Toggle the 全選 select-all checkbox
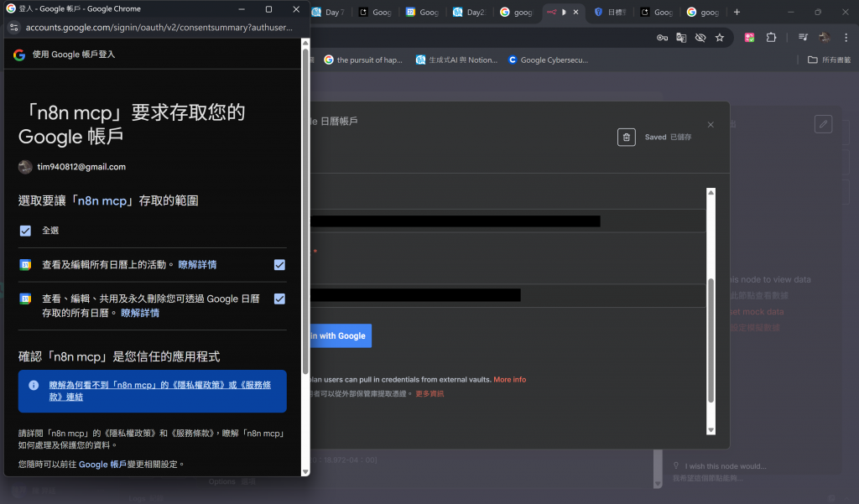Image resolution: width=859 pixels, height=504 pixels. 25,231
